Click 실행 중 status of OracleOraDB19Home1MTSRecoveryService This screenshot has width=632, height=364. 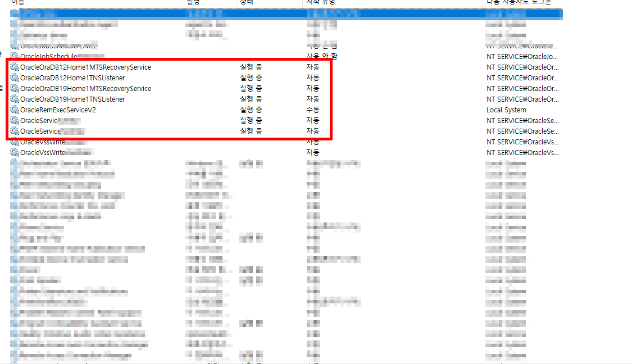tap(251, 88)
